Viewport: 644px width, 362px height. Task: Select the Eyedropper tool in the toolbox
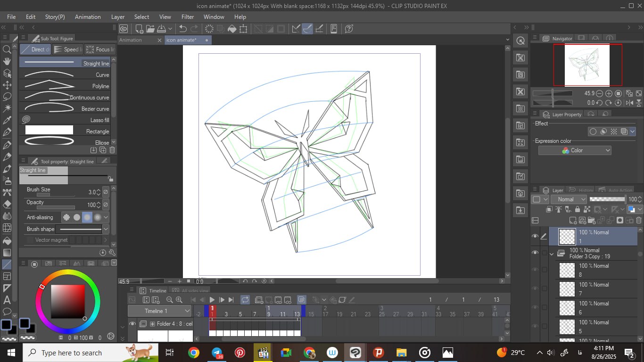point(7,121)
